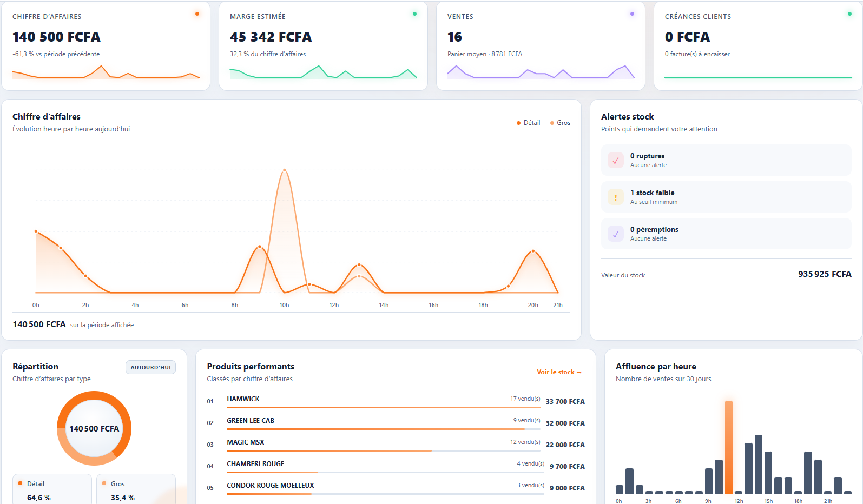Viewport: 863px width, 504px height.
Task: Click the 22 000 FCFA amount for MAGIC MSX
Action: coord(565,445)
